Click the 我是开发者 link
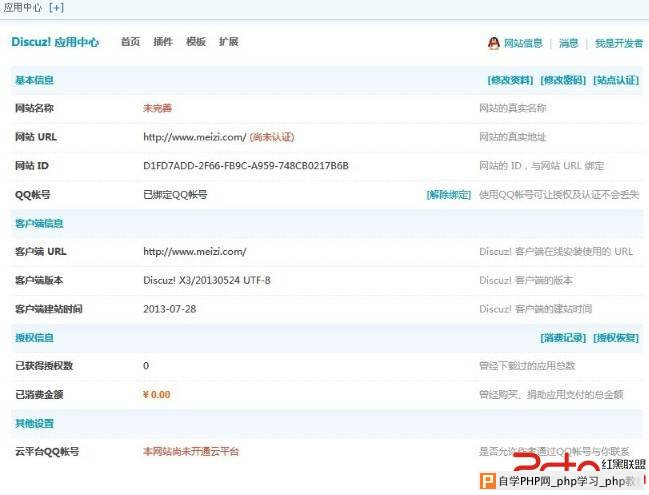Screen dimensions: 649x495 point(619,43)
